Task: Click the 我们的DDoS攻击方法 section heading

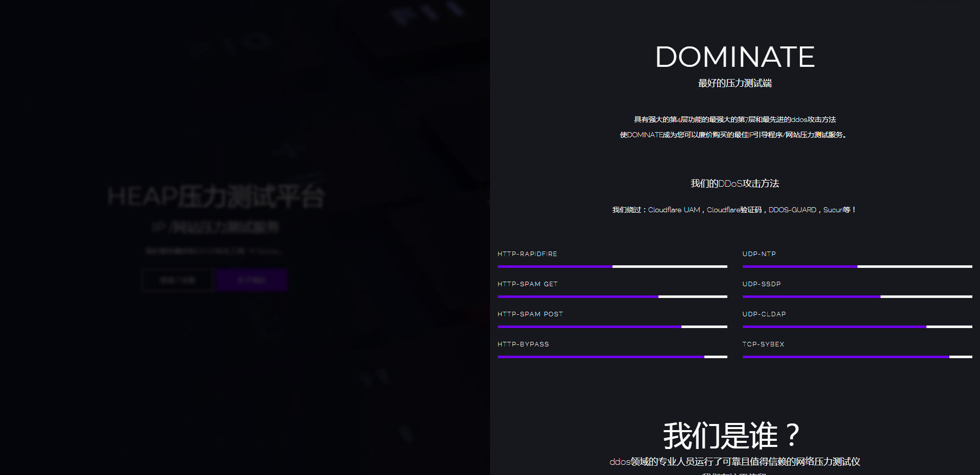Action: (x=735, y=184)
